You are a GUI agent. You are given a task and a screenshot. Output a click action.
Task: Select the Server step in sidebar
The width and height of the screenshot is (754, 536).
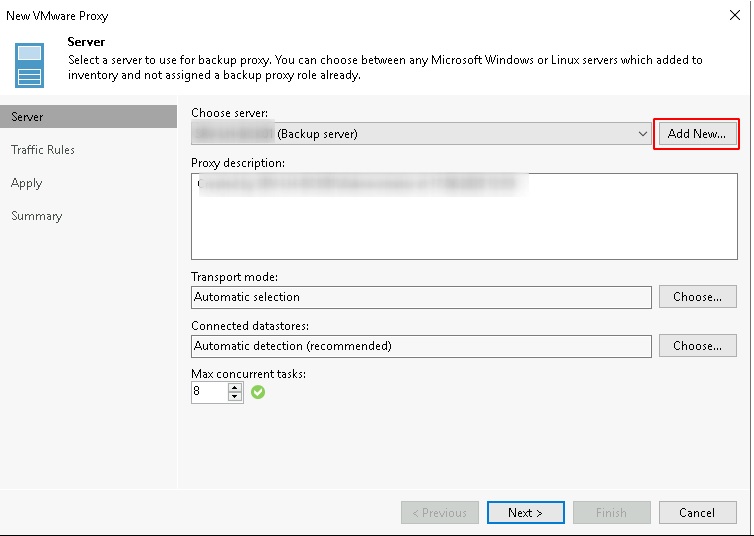tap(88, 117)
